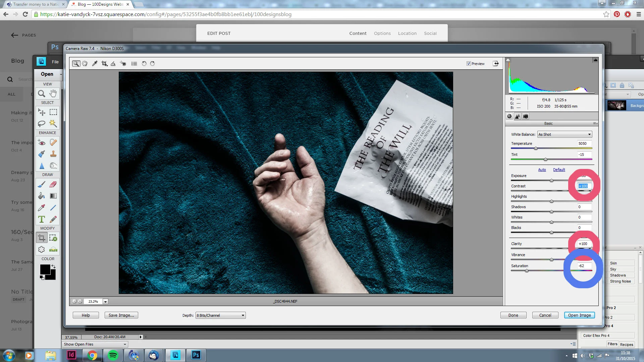Open the Options tab in Edit Post
Viewport: 644px width, 362px height.
[382, 33]
